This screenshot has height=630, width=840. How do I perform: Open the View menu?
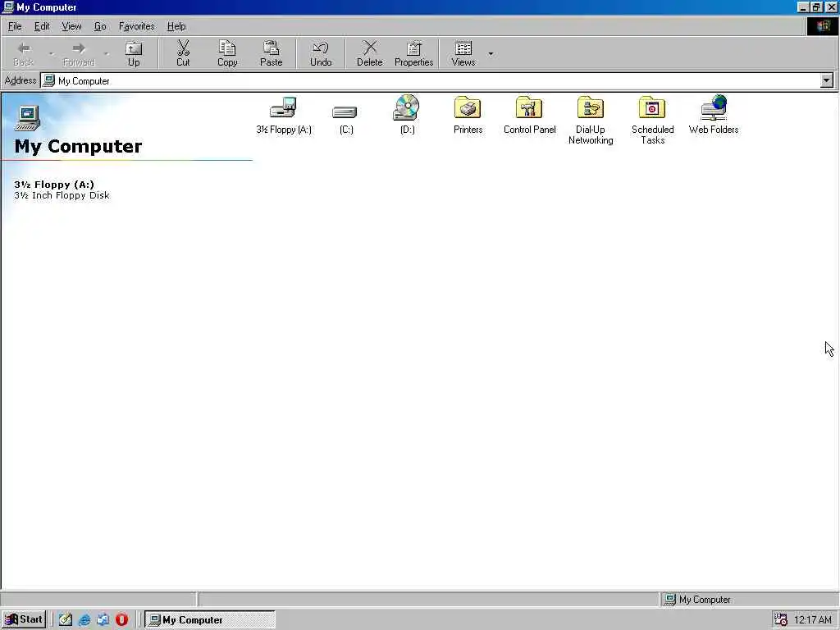71,26
